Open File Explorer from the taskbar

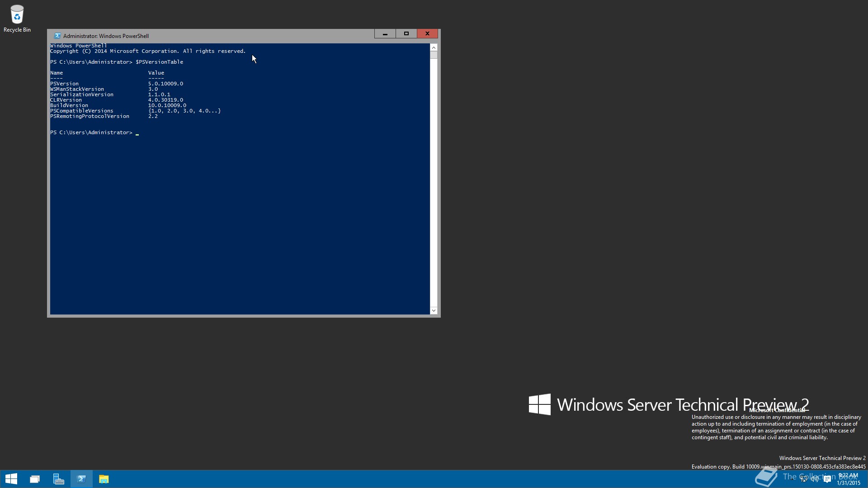point(104,479)
